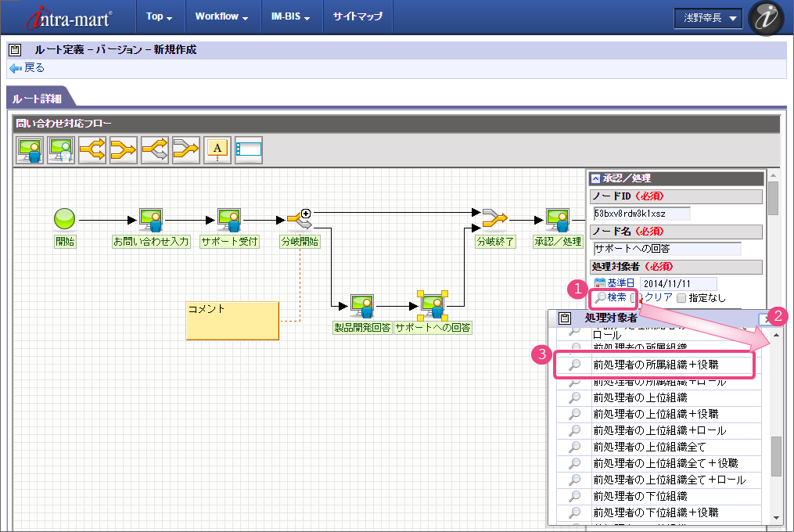Open the Workflow menu dropdown
Viewport: 794px width, 532px height.
(x=222, y=16)
